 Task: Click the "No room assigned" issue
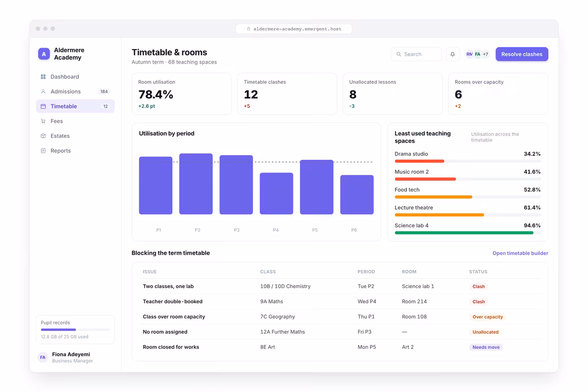(165, 332)
